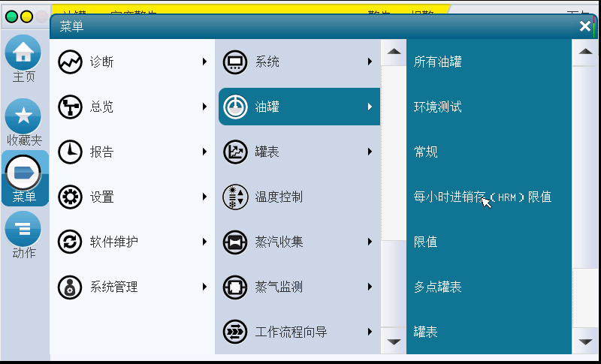Choose 所有油罐 option
The width and height of the screenshot is (601, 364).
coord(438,62)
